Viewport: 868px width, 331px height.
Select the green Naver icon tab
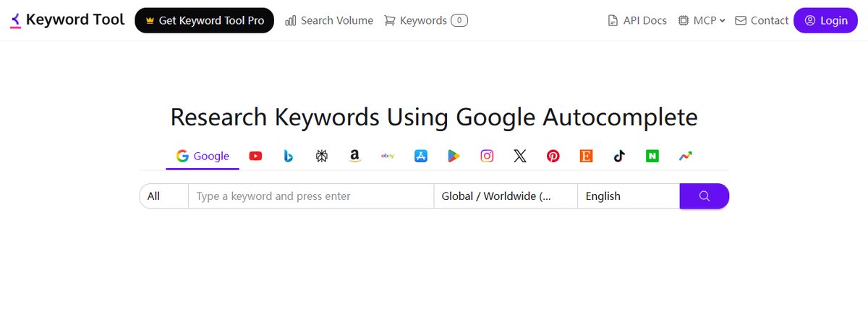[x=652, y=156]
